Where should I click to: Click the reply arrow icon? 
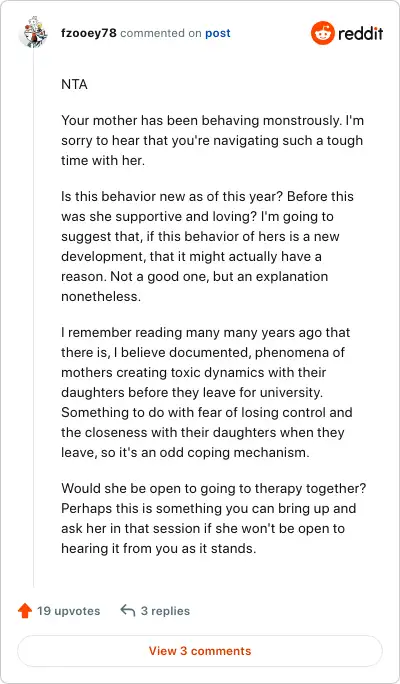[x=127, y=611]
